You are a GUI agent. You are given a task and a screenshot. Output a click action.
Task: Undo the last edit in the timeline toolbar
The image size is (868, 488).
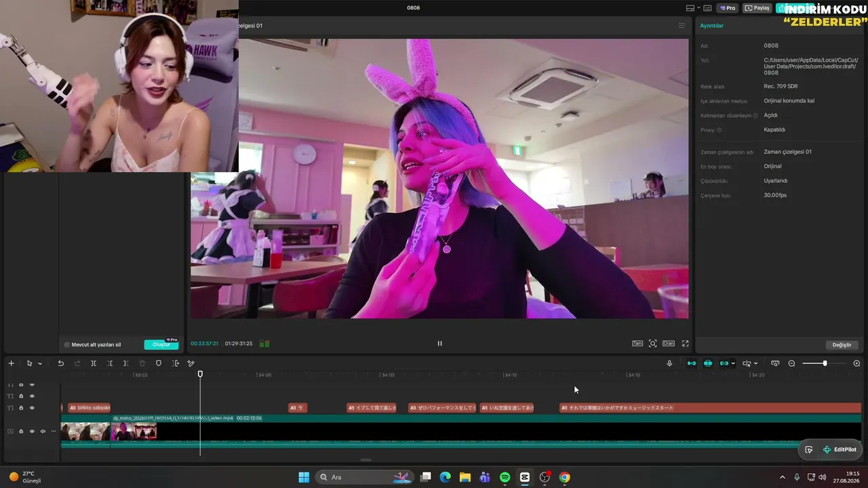point(60,363)
